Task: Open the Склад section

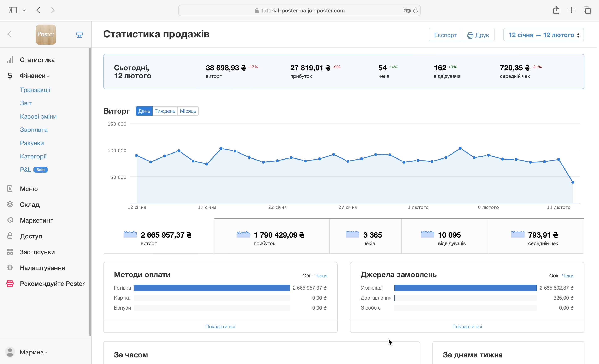Action: coord(30,205)
